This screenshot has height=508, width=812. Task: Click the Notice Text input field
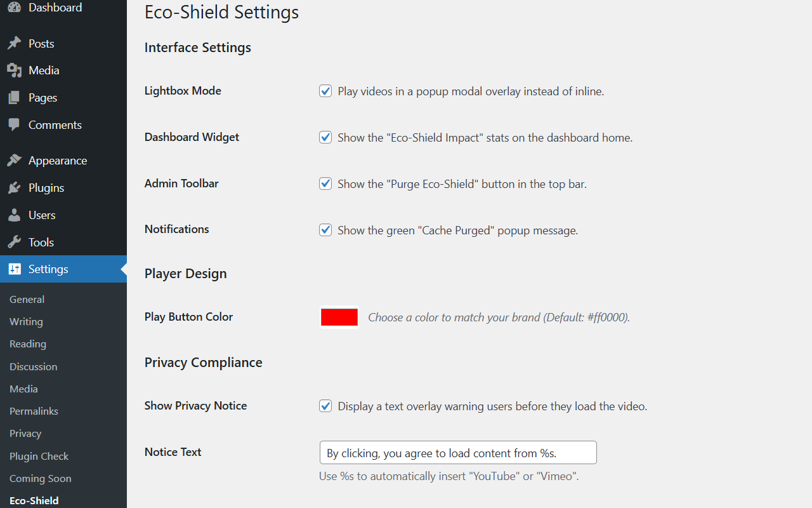[x=458, y=453]
